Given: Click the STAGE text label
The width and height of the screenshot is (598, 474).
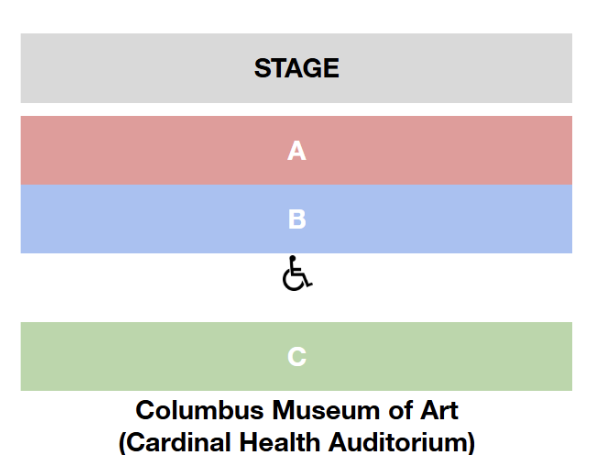Looking at the screenshot, I should (297, 68).
